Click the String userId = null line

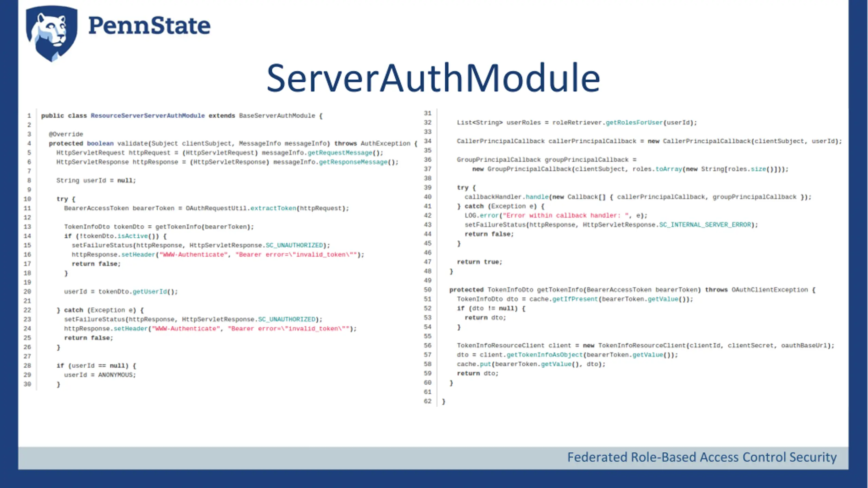[96, 181]
